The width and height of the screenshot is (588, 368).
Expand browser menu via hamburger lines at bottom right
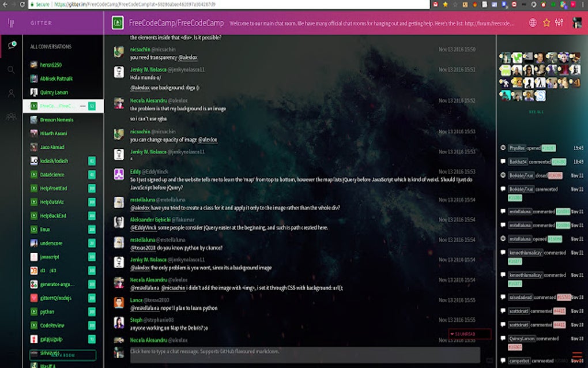tap(577, 355)
